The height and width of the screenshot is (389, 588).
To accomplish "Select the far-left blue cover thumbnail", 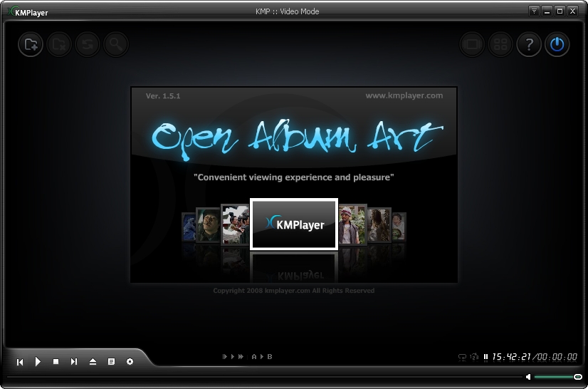I will [x=189, y=227].
